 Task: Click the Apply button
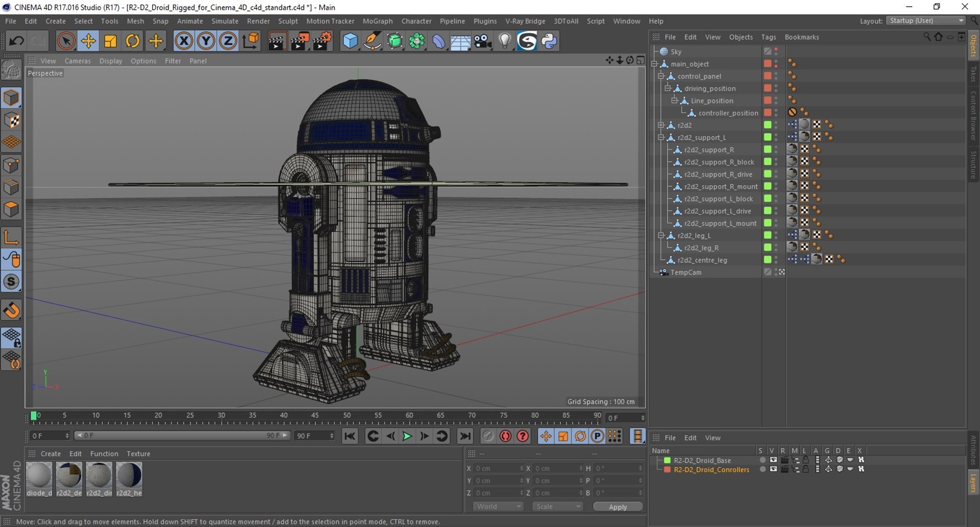618,507
